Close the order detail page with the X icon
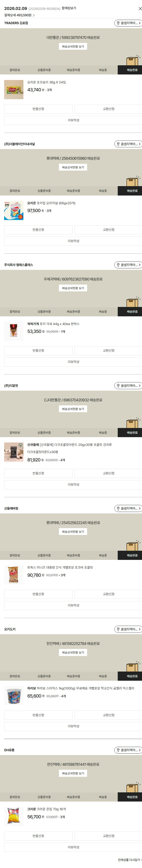This screenshot has width=142, height=868. 140,8
